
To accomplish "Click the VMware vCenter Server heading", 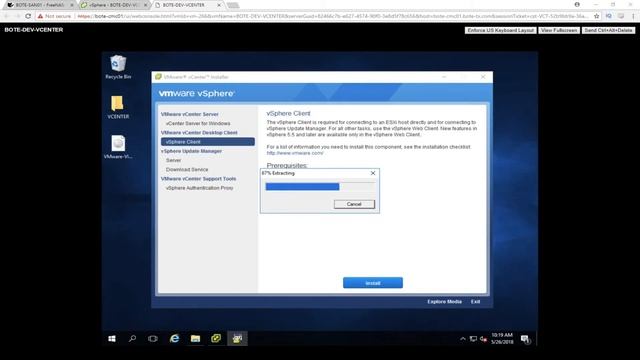I will click(x=190, y=114).
